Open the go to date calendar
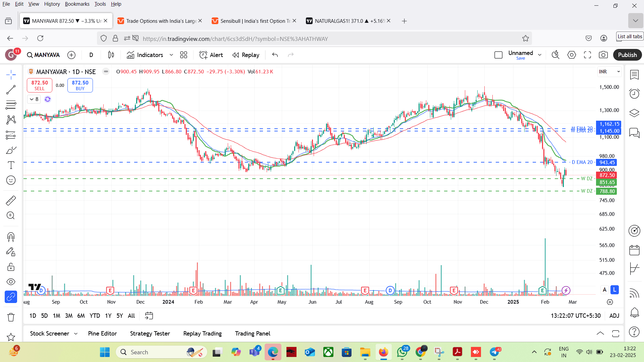The height and width of the screenshot is (362, 644). pyautogui.click(x=149, y=316)
